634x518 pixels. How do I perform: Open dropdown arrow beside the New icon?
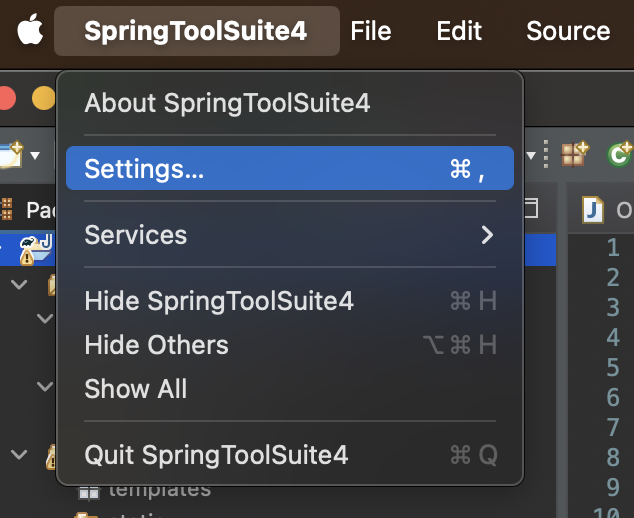coord(36,155)
